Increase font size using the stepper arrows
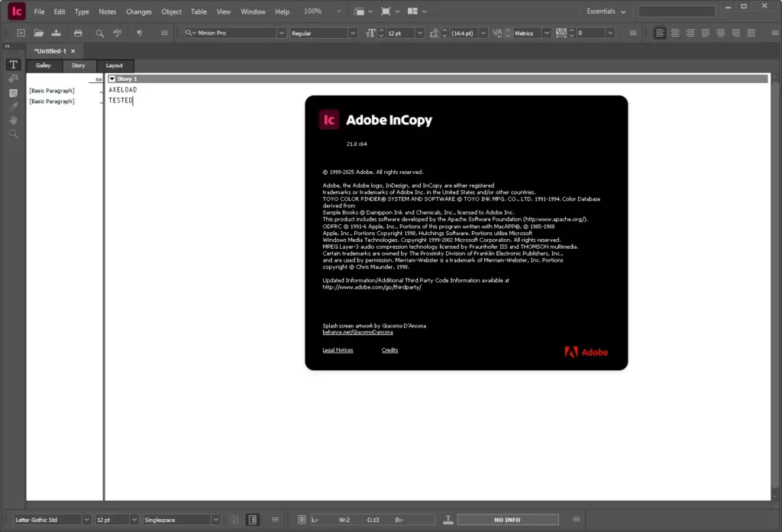Screen dimensions: 782x532 [x=381, y=30]
